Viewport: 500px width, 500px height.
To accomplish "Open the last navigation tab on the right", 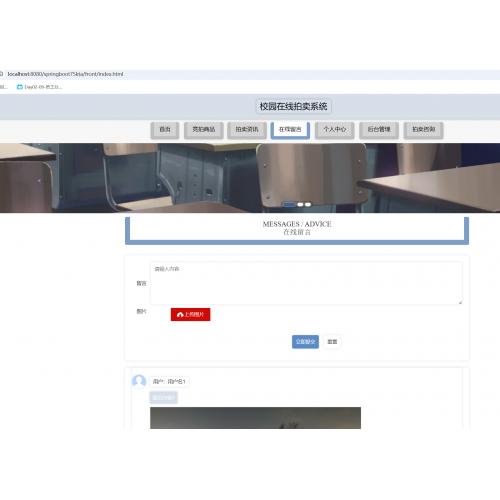I will click(x=424, y=130).
